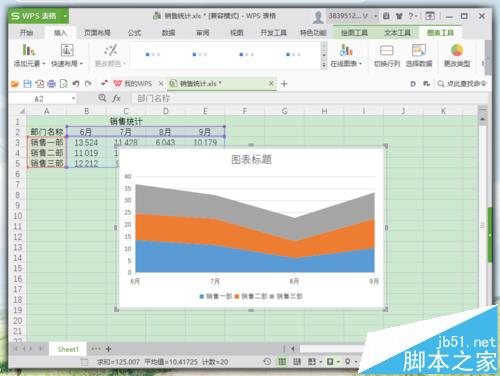The image size is (500, 376).
Task: Switch to page break preview in status bar
Action: click(x=297, y=361)
